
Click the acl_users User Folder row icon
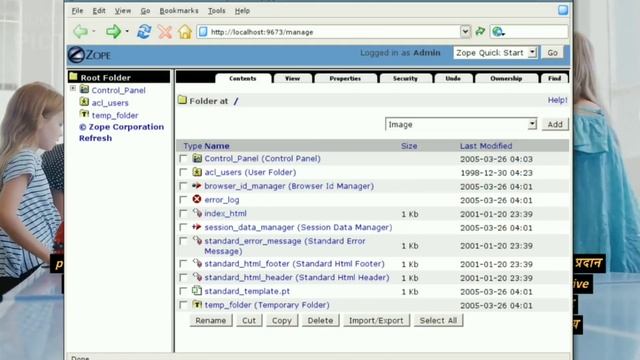pyautogui.click(x=197, y=172)
